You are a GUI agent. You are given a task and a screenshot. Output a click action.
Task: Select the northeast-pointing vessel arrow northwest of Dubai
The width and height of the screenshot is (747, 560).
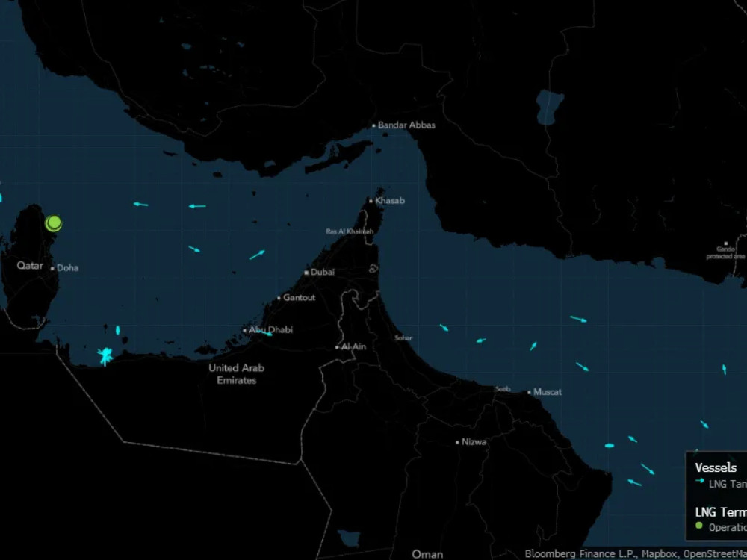pos(257,255)
